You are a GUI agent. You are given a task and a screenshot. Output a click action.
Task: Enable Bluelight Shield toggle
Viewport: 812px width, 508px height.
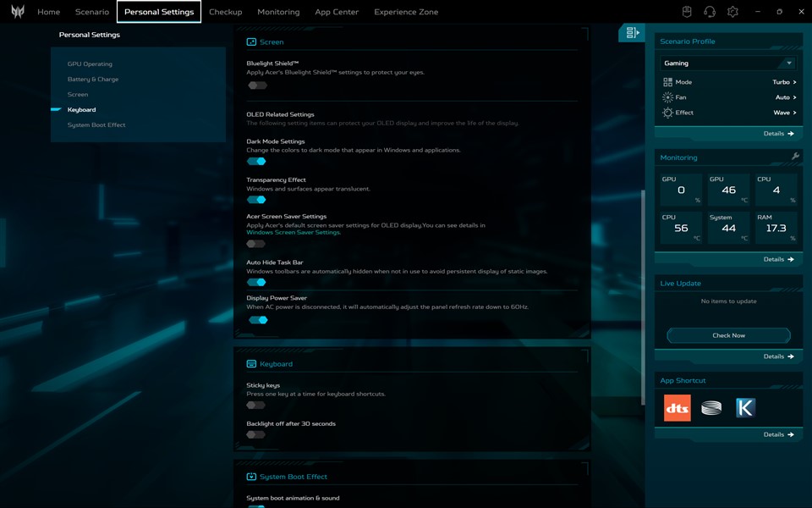(257, 86)
